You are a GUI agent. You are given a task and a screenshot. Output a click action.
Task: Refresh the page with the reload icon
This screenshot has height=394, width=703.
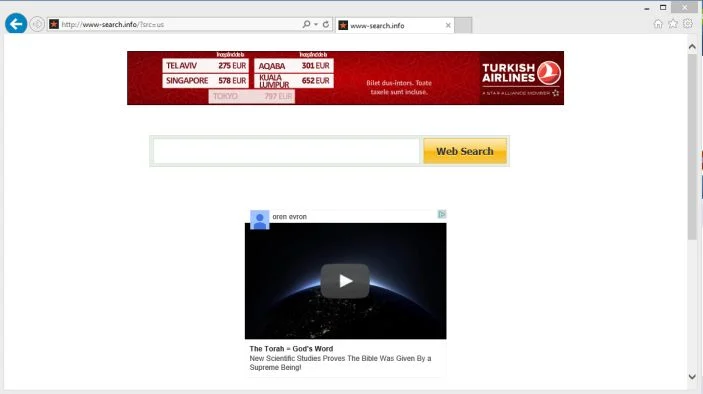click(326, 24)
